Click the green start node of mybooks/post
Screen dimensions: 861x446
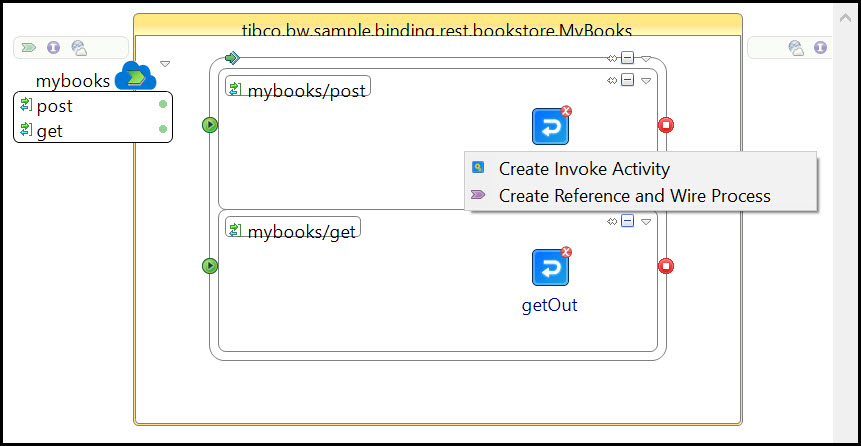coord(210,125)
